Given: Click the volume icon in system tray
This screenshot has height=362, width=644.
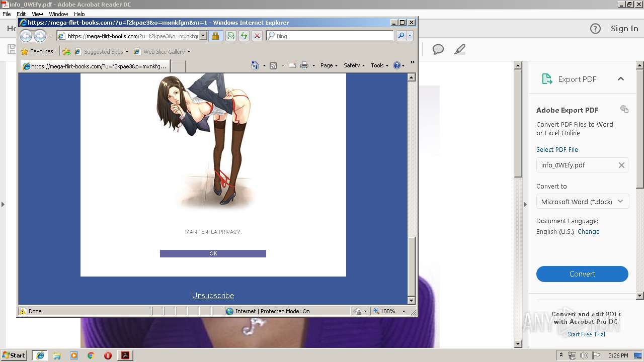Looking at the screenshot, I should tap(584, 355).
